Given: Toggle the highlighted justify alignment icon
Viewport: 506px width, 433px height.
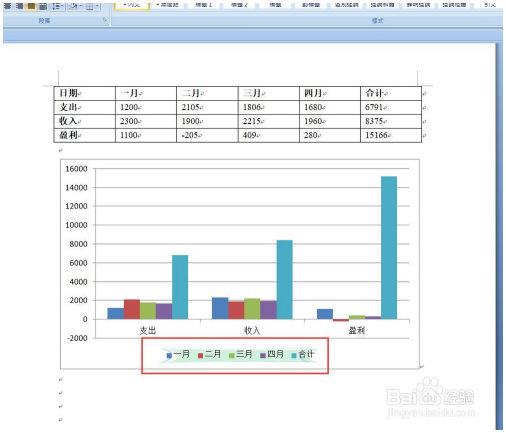Looking at the screenshot, I should pos(31,6).
